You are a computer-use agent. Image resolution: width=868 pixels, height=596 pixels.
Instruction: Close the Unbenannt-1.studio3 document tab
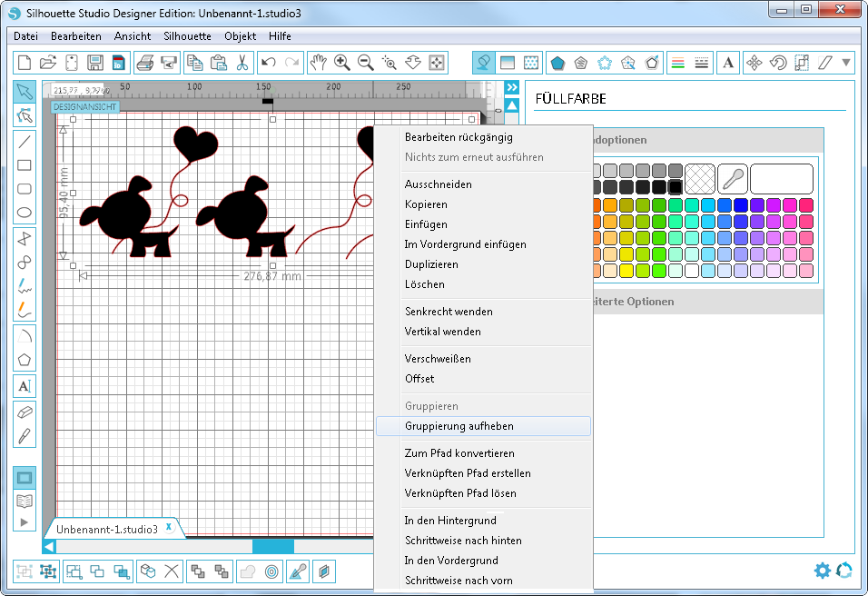coord(169,527)
